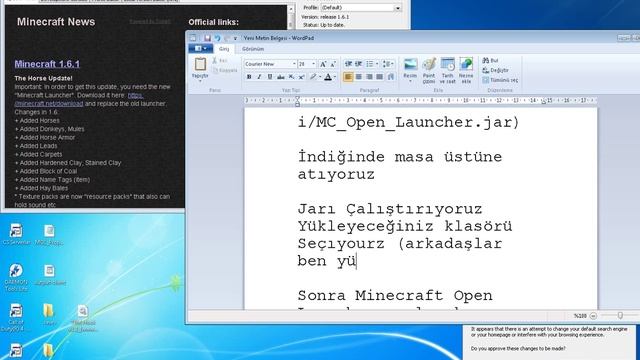
Task: Open the highlight color dropdown arrow
Action: point(320,77)
